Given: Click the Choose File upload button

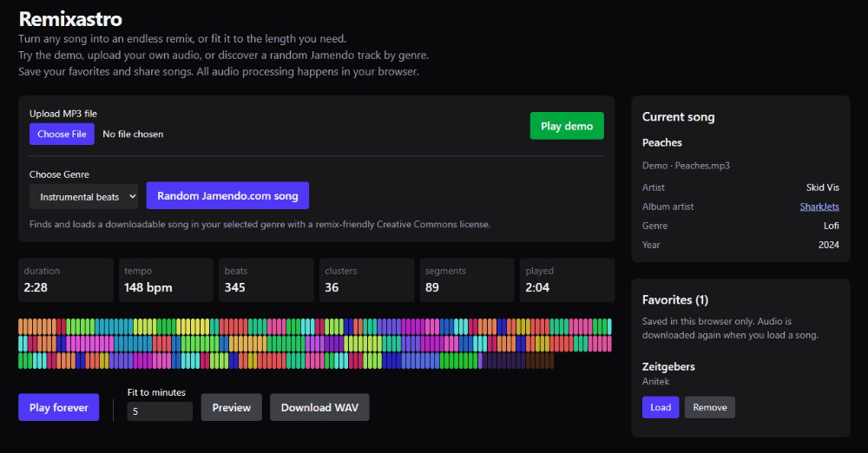Looking at the screenshot, I should tap(62, 134).
